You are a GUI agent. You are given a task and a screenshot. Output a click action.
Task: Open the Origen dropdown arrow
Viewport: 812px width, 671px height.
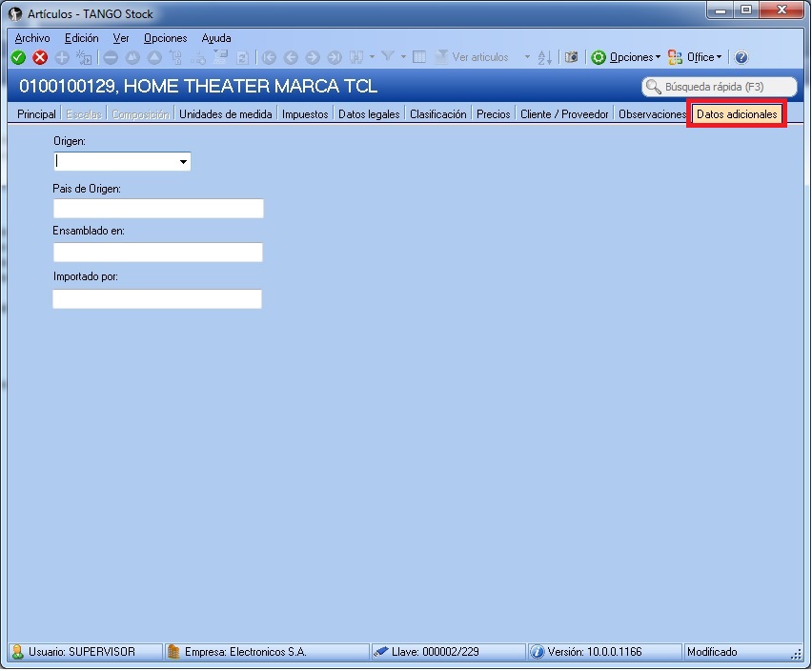(x=183, y=162)
